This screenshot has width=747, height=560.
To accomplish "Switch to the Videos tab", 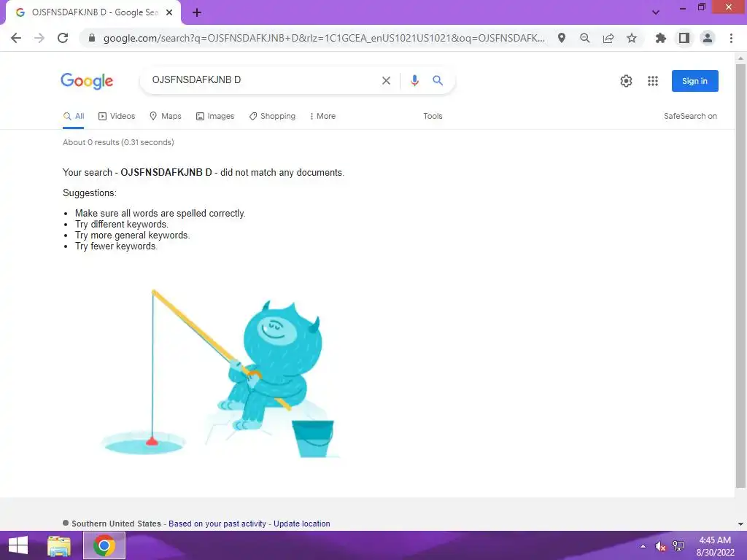I will pyautogui.click(x=117, y=116).
